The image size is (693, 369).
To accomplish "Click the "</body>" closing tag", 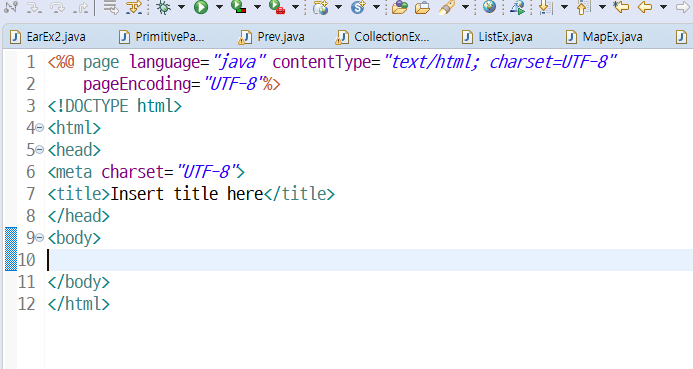I will [x=79, y=282].
